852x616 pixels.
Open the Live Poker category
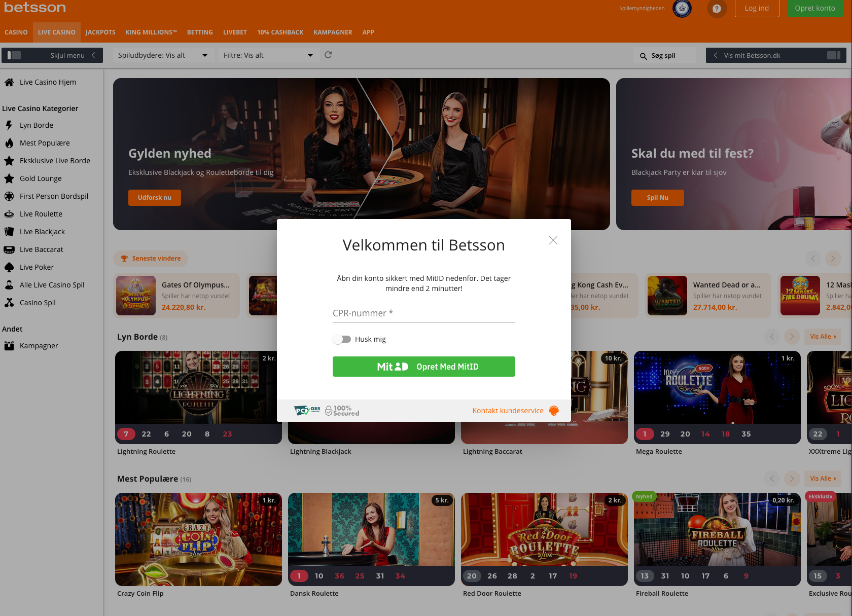pos(37,267)
